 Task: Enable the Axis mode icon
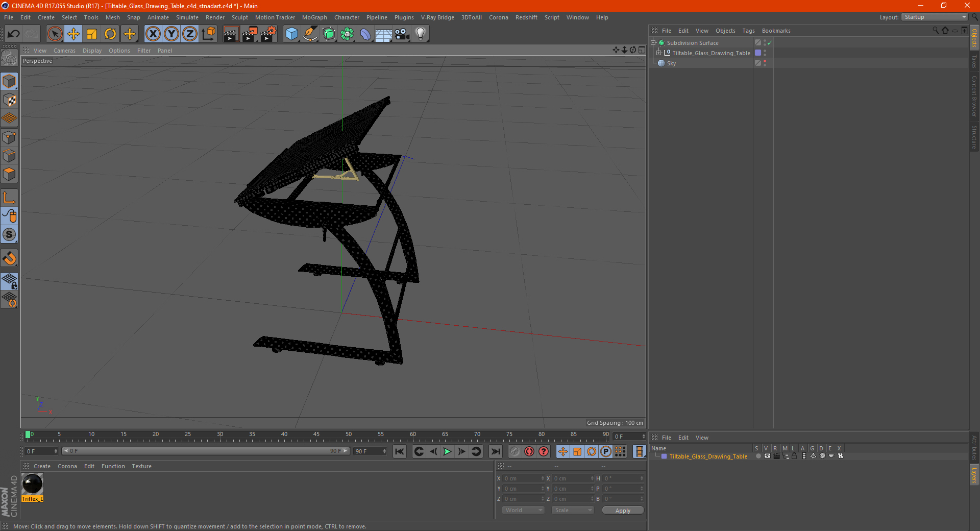(x=10, y=198)
